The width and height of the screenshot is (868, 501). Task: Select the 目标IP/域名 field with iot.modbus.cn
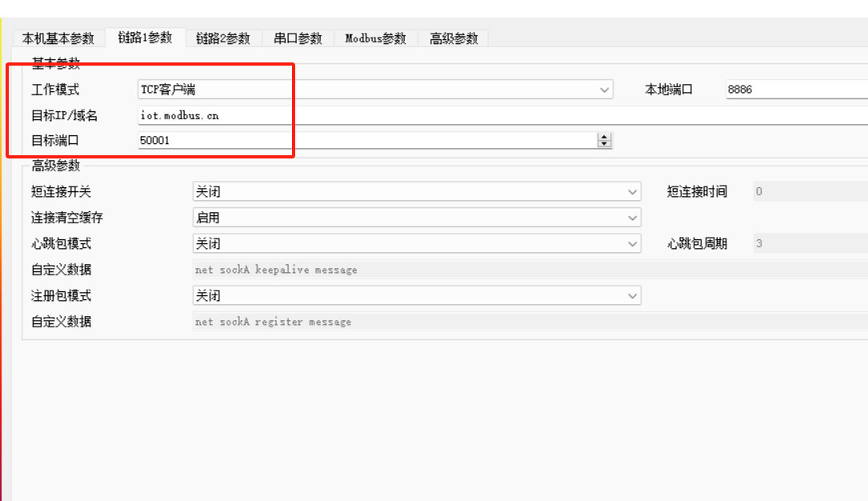pos(320,114)
